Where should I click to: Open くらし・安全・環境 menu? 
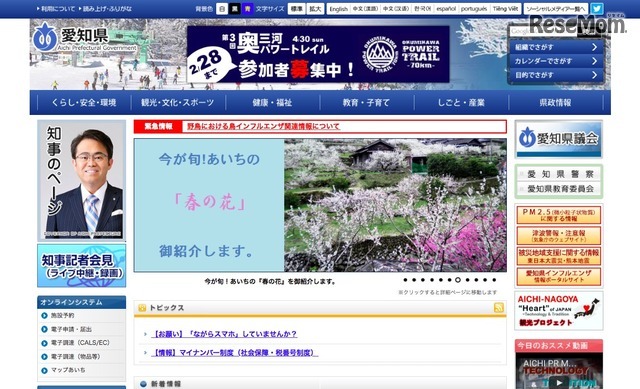click(84, 102)
